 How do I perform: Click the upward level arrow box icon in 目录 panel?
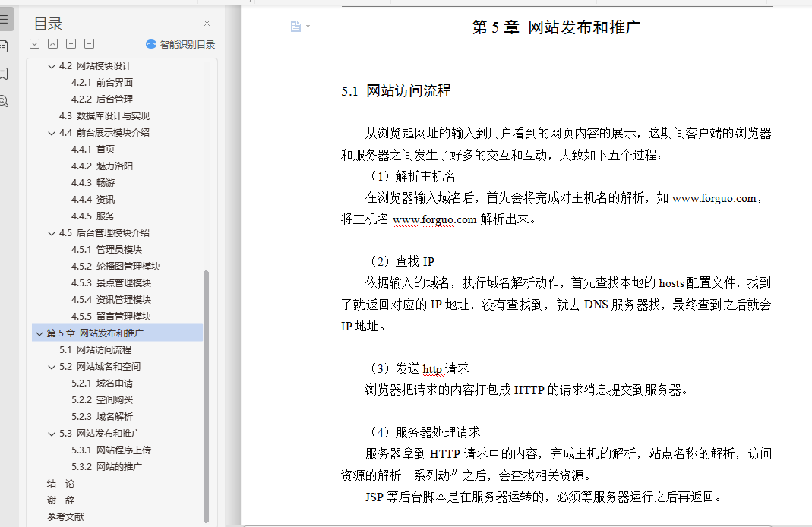[x=53, y=44]
